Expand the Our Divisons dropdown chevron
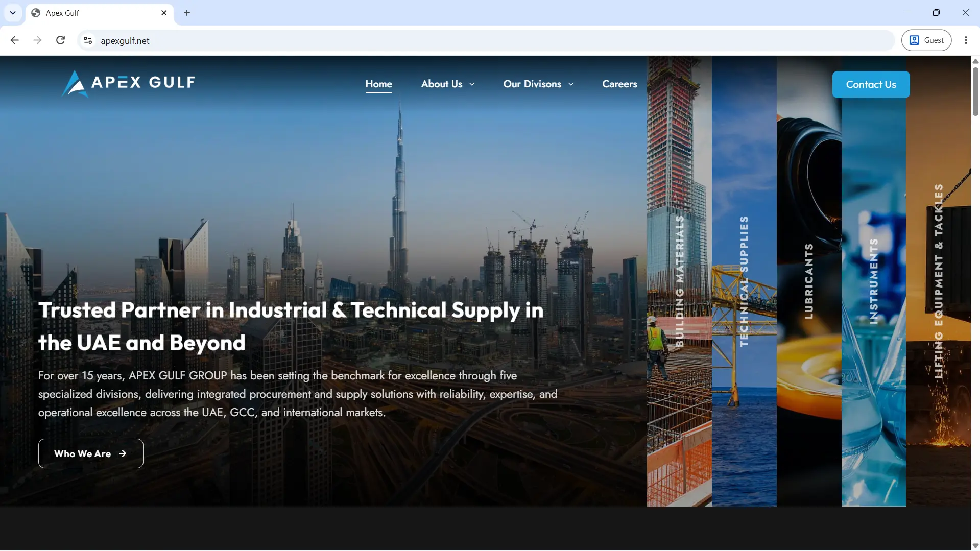Screen dimensions: 980x551 click(571, 84)
